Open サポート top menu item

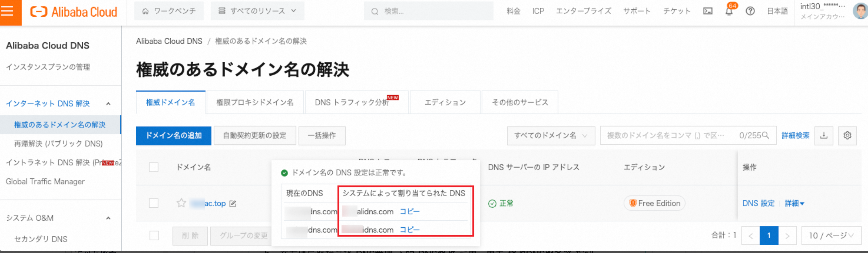point(637,11)
